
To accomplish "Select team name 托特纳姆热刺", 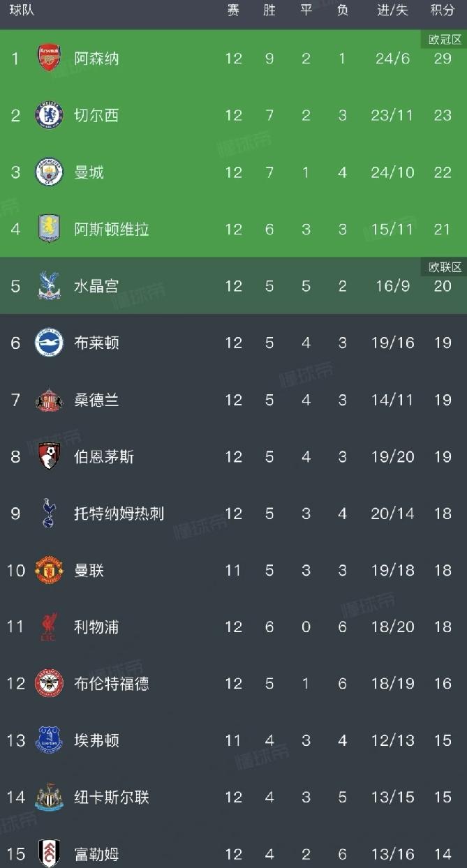I will [x=119, y=514].
